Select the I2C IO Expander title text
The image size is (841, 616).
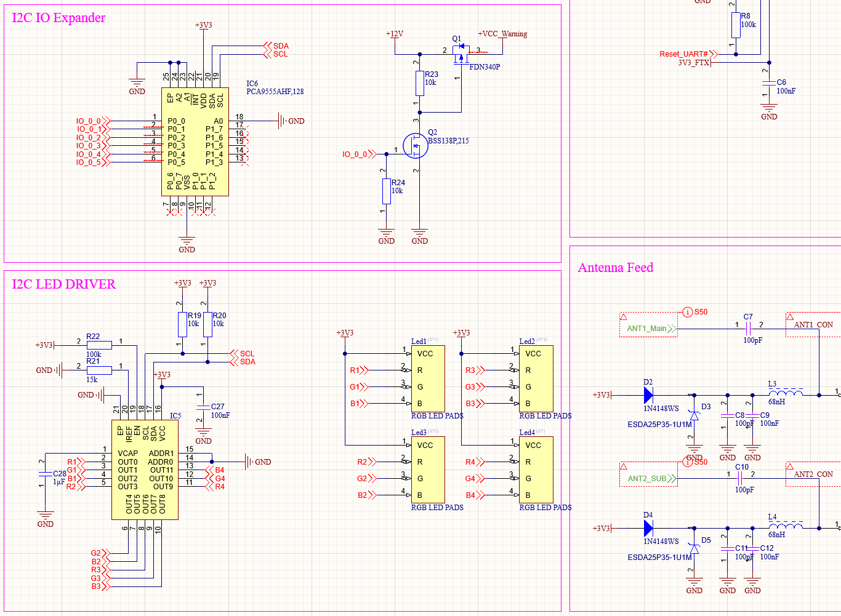[x=59, y=18]
